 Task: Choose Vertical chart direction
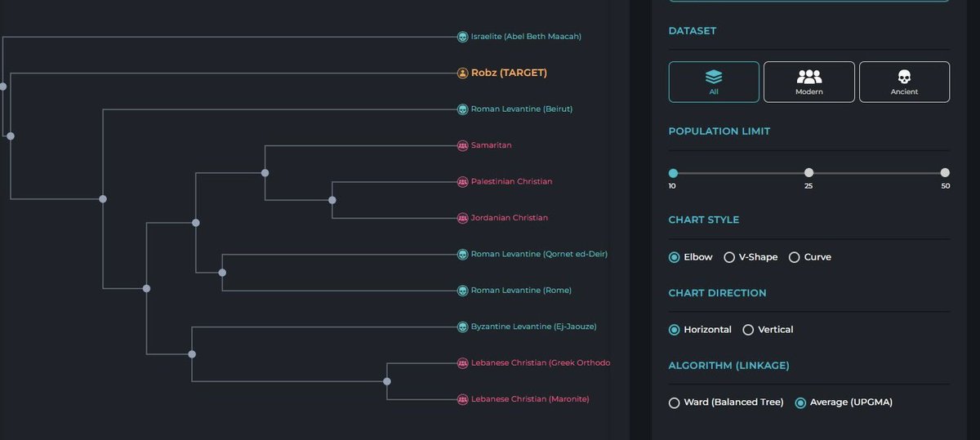point(768,330)
